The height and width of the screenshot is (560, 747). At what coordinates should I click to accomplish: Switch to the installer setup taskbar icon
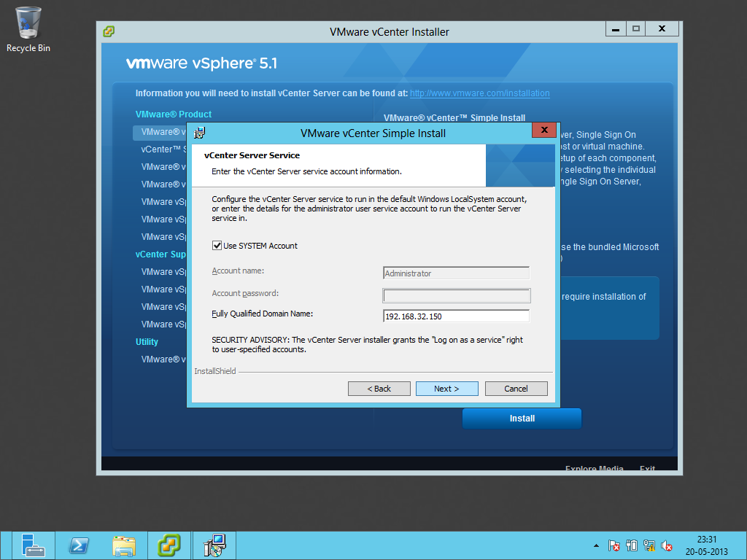(214, 545)
